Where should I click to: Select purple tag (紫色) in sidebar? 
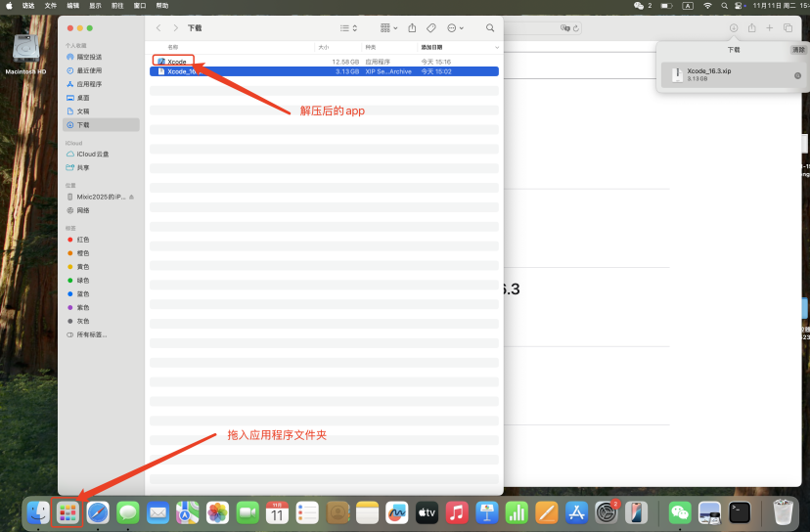coord(101,307)
